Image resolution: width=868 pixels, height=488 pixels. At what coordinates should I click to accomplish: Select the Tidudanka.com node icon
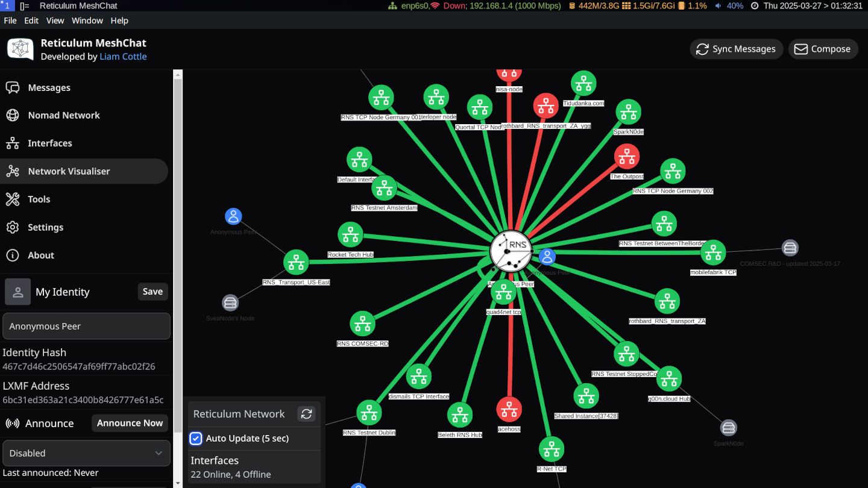[x=583, y=84]
